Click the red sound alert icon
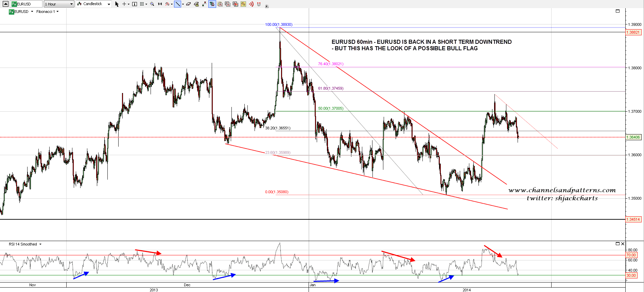This screenshot has height=292, width=644. click(x=251, y=4)
